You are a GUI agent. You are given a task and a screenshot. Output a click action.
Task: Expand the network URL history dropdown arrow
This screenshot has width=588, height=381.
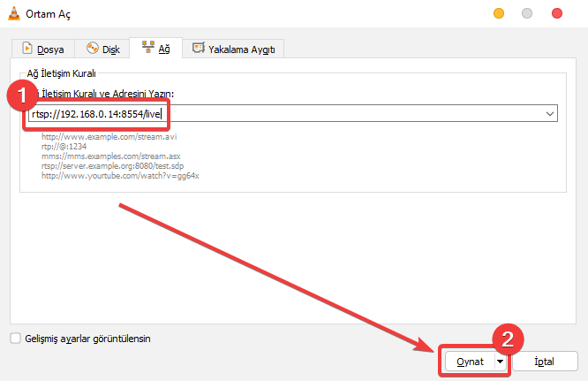[550, 114]
